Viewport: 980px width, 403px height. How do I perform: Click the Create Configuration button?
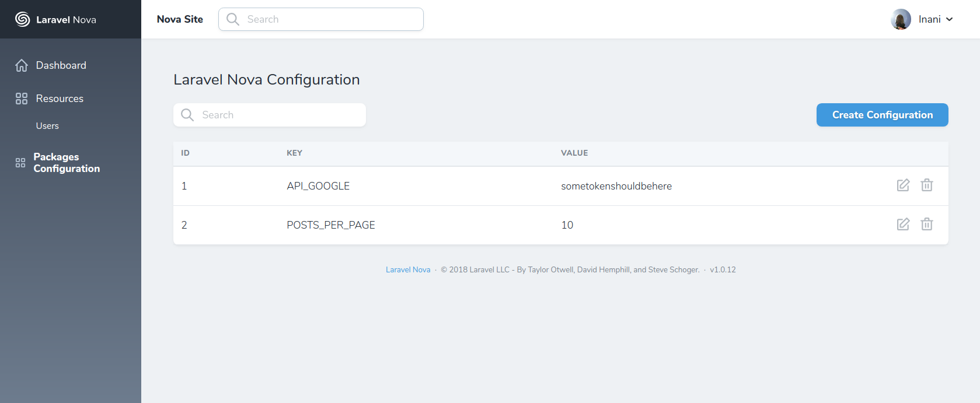pos(882,115)
